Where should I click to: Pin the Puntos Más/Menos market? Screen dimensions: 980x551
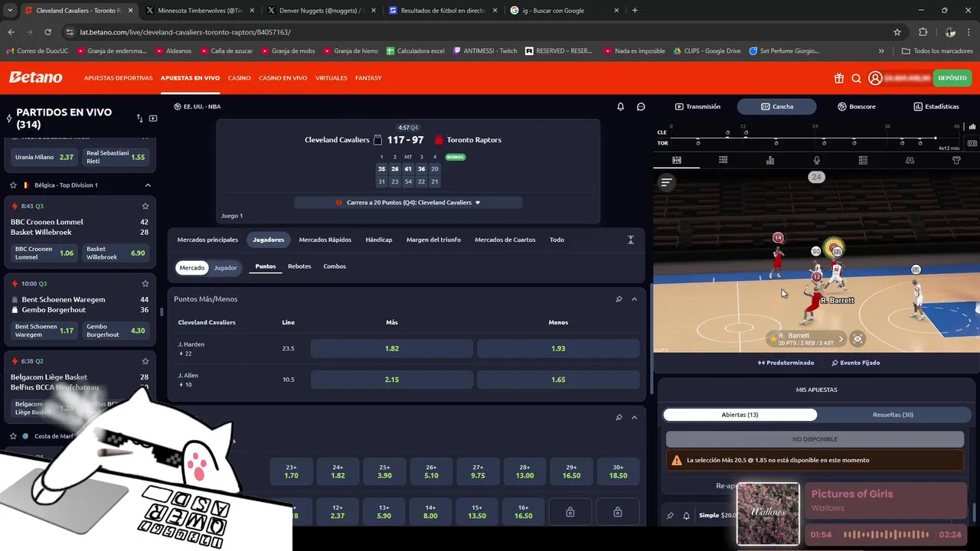click(x=619, y=299)
